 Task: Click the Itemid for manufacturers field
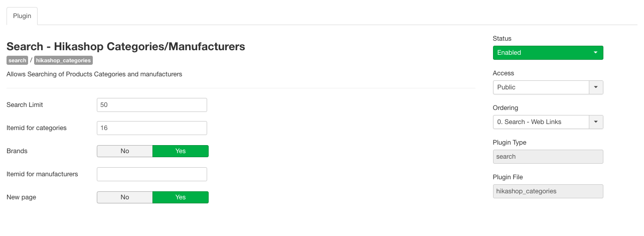point(151,174)
